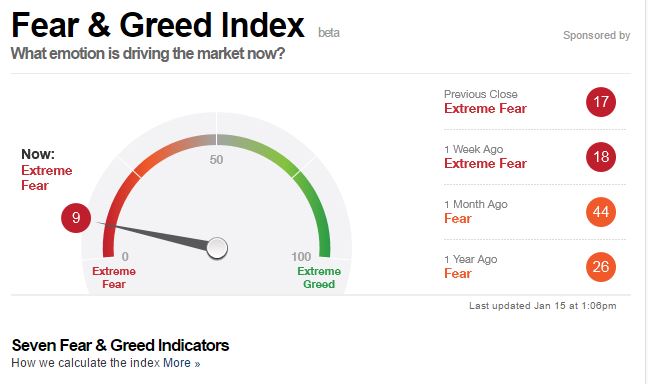Click the Seven Fear & Greed Indicators heading

(x=120, y=345)
